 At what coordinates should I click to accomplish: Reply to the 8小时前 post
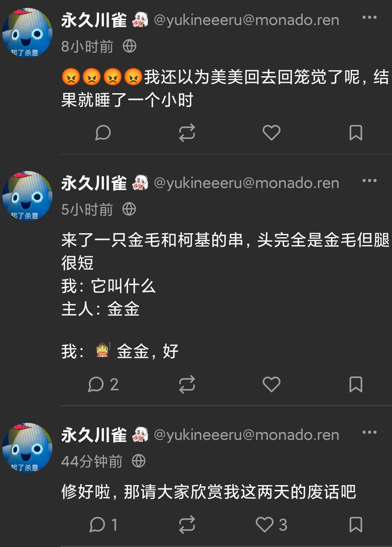pos(103,133)
